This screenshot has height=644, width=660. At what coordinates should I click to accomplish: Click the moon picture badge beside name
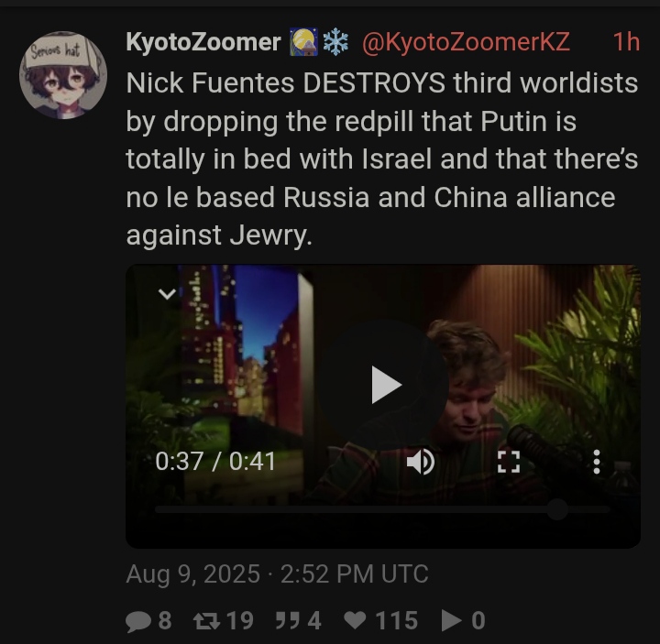pos(304,42)
